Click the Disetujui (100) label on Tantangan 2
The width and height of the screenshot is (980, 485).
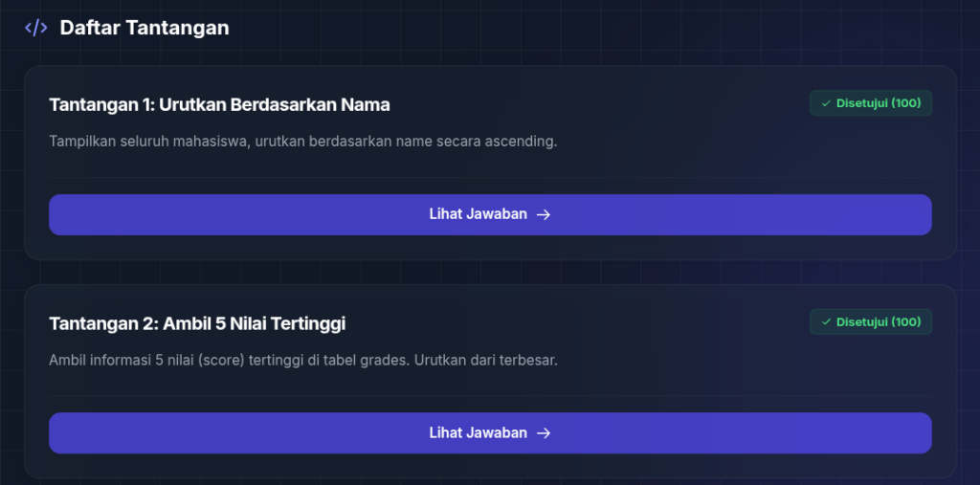[879, 322]
